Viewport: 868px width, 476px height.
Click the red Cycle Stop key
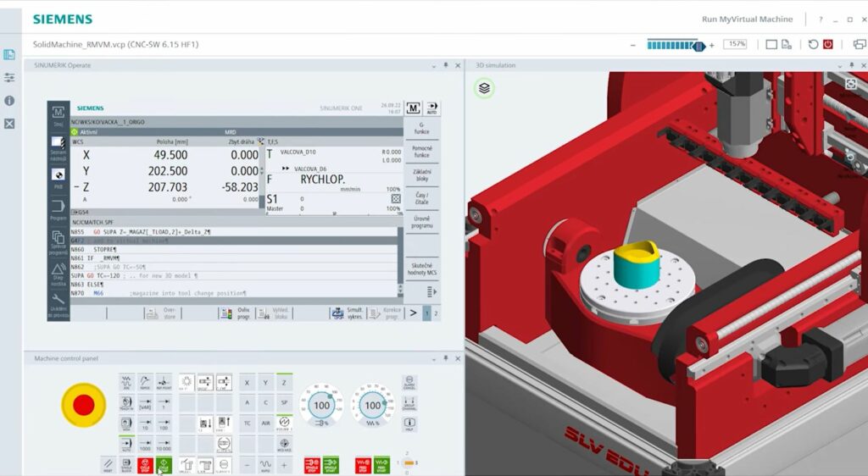coord(145,466)
